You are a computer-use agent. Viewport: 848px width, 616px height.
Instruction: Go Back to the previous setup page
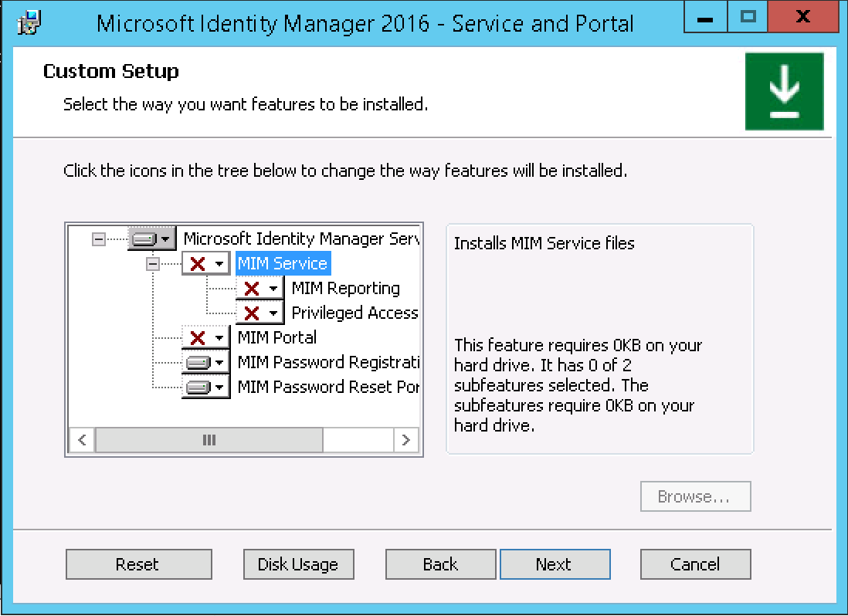pos(440,564)
